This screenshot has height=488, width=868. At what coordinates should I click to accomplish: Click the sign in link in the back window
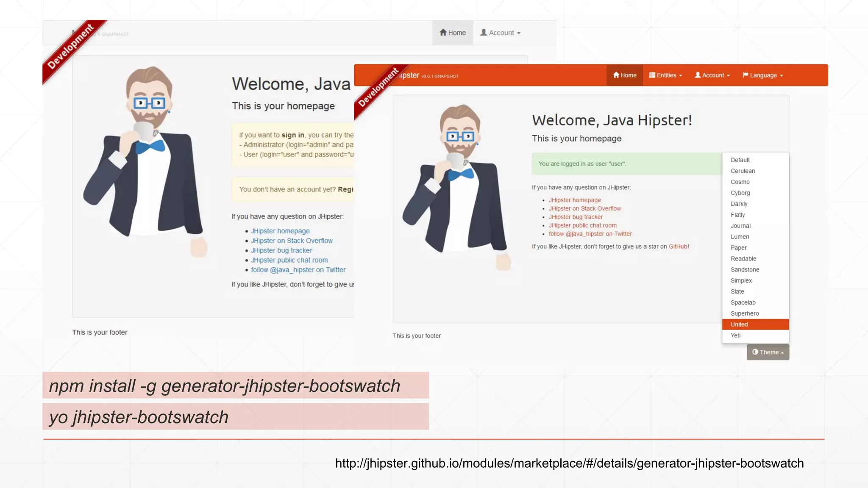[293, 135]
